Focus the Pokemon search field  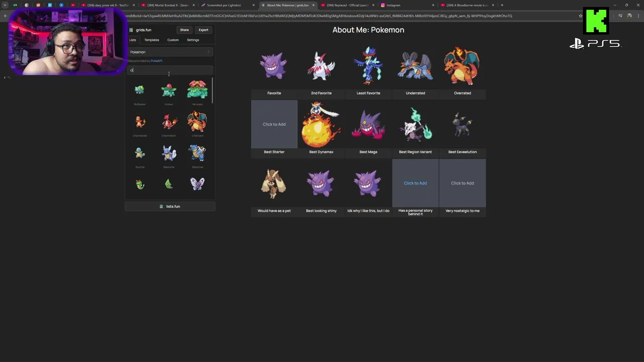click(x=170, y=70)
